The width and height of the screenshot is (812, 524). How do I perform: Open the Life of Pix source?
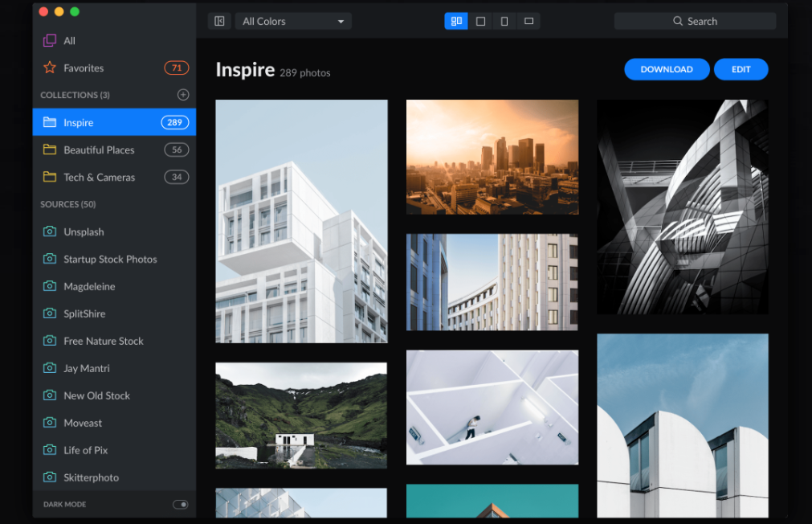[x=114, y=450]
